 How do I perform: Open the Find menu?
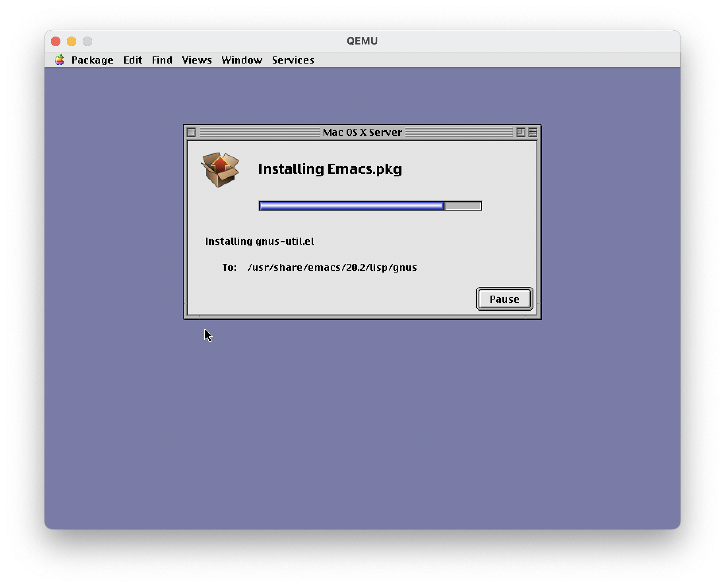[162, 60]
